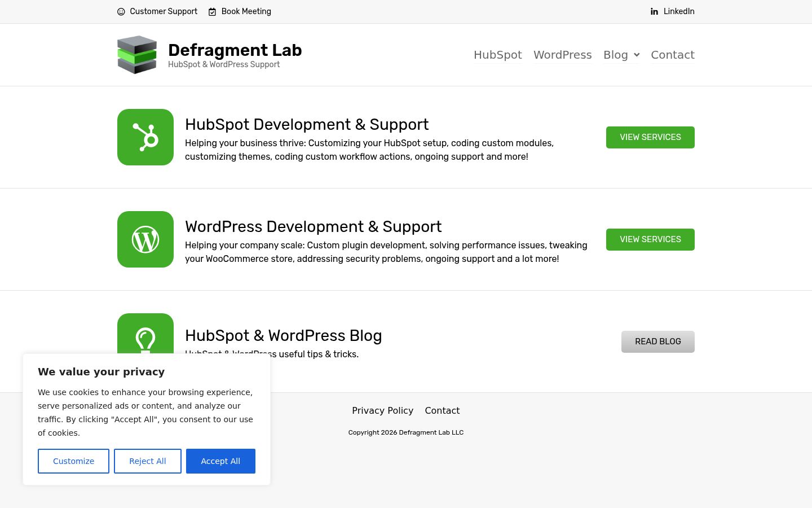
Task: Open the HubSpot navigation menu item
Action: 498,55
